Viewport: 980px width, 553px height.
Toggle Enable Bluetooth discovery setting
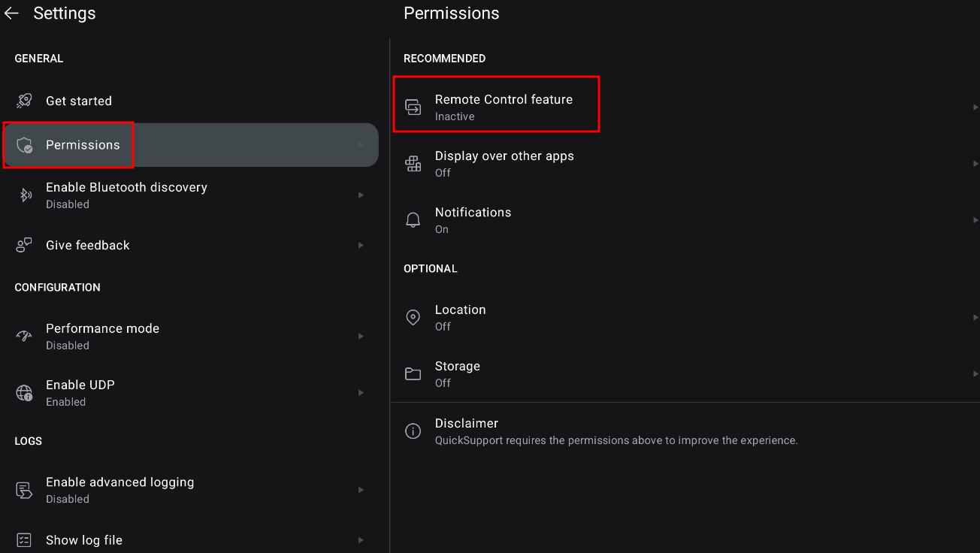click(x=126, y=195)
